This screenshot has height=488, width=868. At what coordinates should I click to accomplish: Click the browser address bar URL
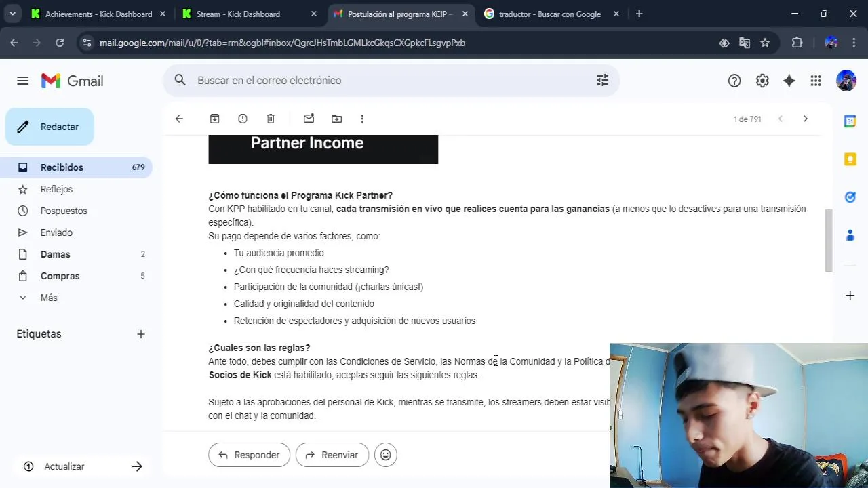point(282,43)
